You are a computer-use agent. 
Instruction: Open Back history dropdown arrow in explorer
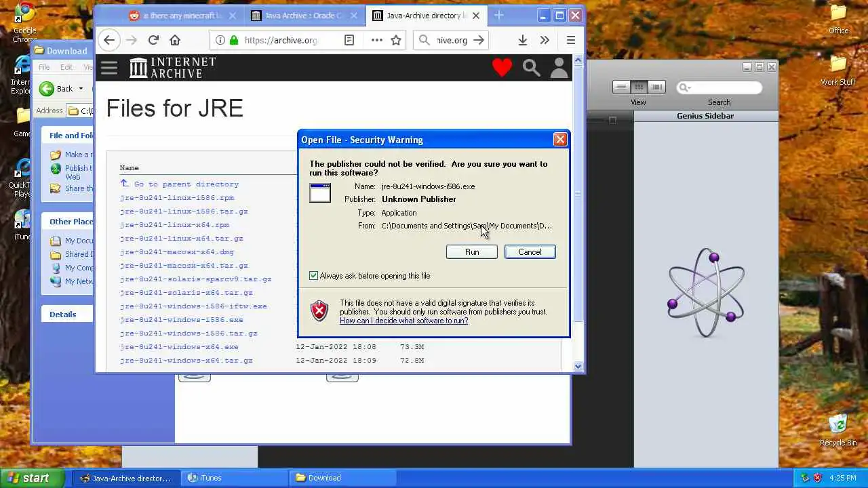coord(81,89)
